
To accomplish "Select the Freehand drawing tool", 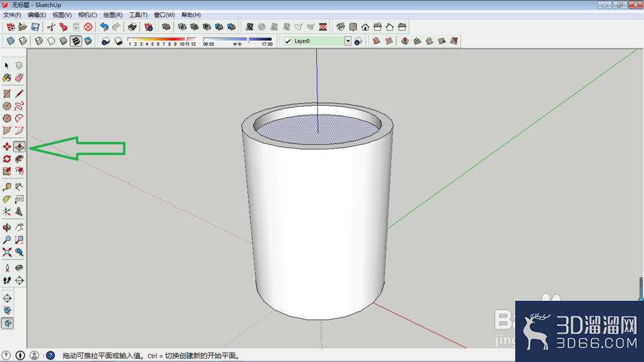I will [19, 106].
